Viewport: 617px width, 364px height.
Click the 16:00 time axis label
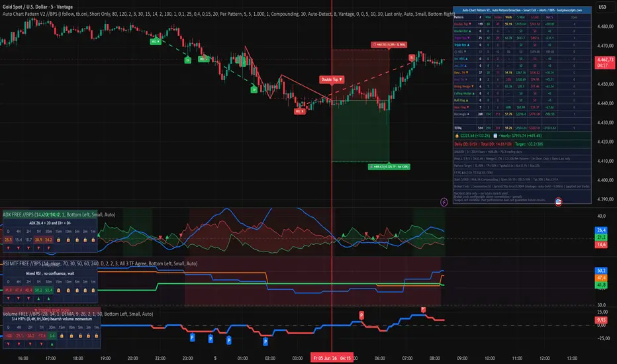(23, 358)
